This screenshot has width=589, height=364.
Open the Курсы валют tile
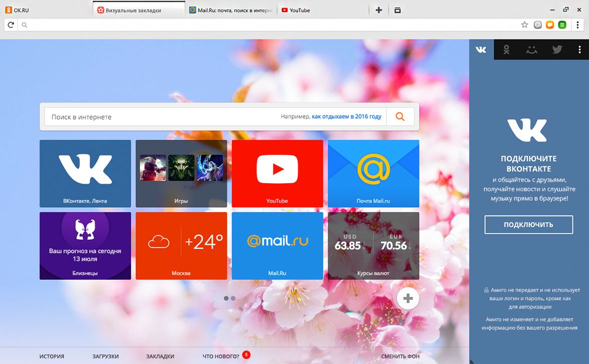pyautogui.click(x=373, y=246)
